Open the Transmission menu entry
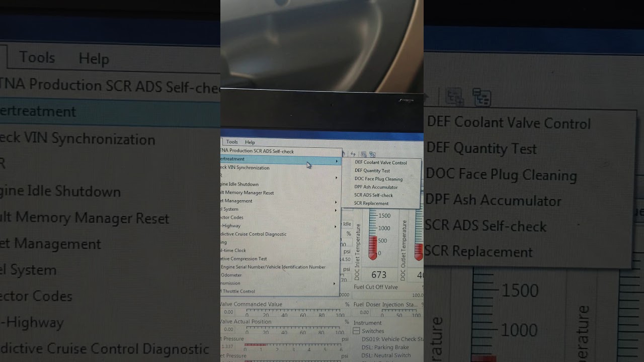This screenshot has width=644, height=362. pyautogui.click(x=230, y=283)
